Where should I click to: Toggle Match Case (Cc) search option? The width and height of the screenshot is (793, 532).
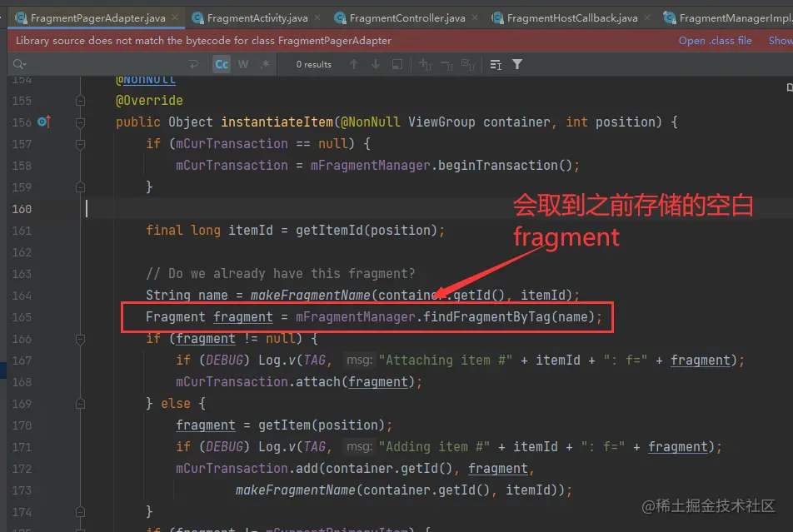click(x=222, y=64)
